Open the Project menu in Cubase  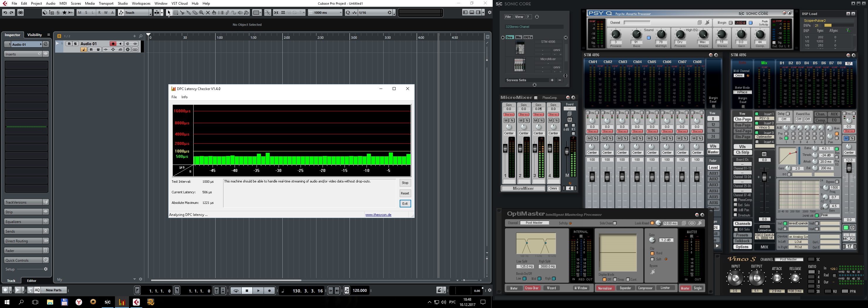tap(36, 3)
